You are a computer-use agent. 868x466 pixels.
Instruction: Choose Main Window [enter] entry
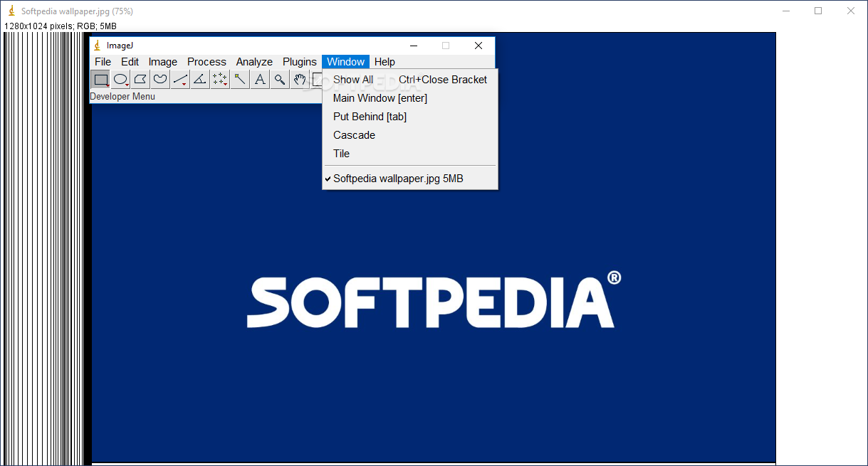pos(410,98)
